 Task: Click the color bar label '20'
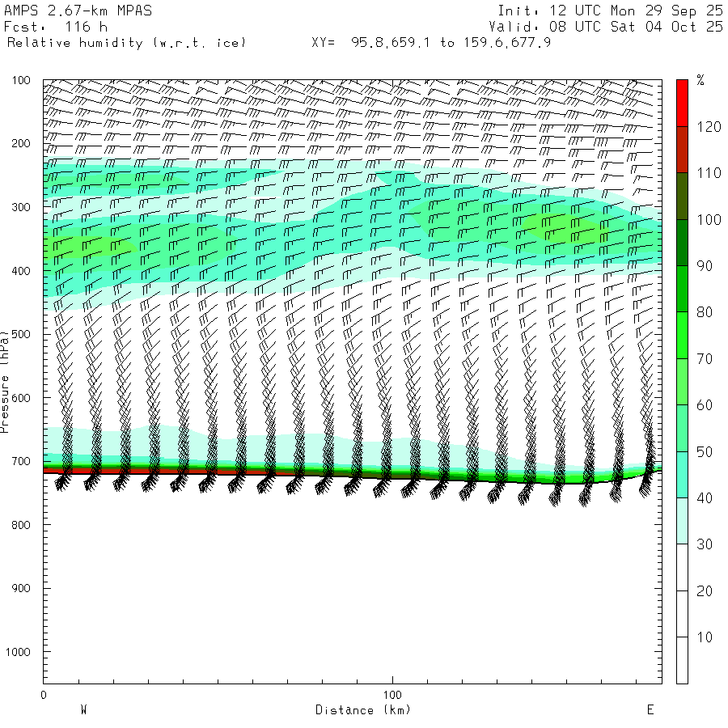tap(705, 591)
